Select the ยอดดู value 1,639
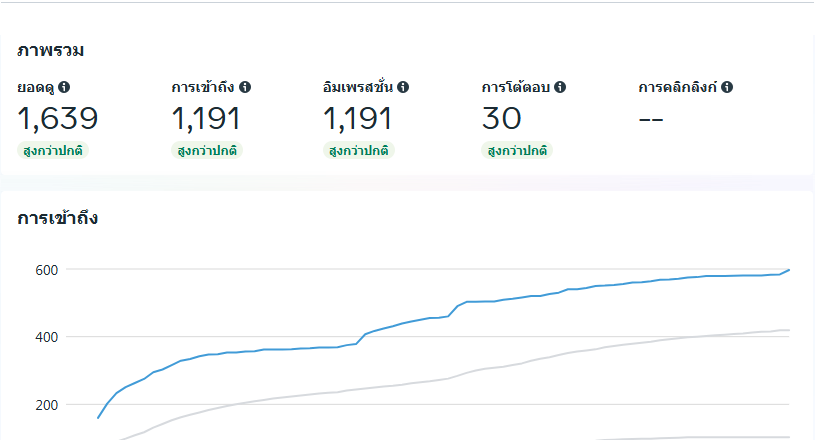The height and width of the screenshot is (440, 815). [58, 119]
